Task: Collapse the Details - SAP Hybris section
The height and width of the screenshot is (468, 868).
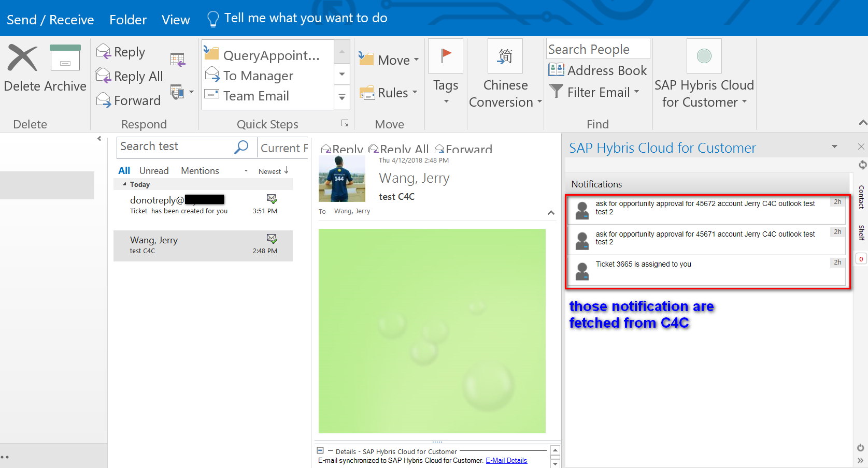Action: [x=320, y=450]
